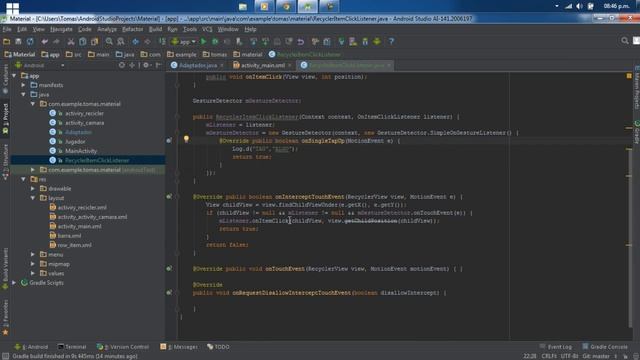The height and width of the screenshot is (360, 640).
Task: Run the app with green play icon
Action: 203,42
